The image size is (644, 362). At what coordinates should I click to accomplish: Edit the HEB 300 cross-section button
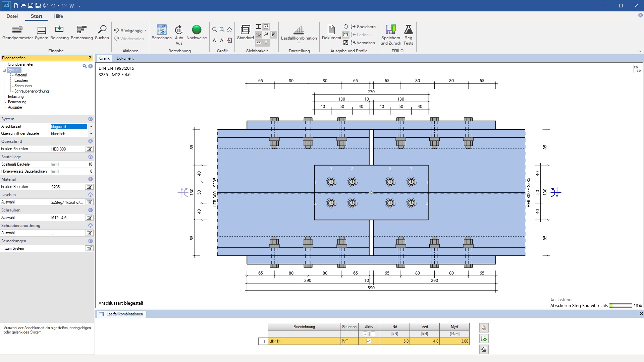click(x=89, y=149)
